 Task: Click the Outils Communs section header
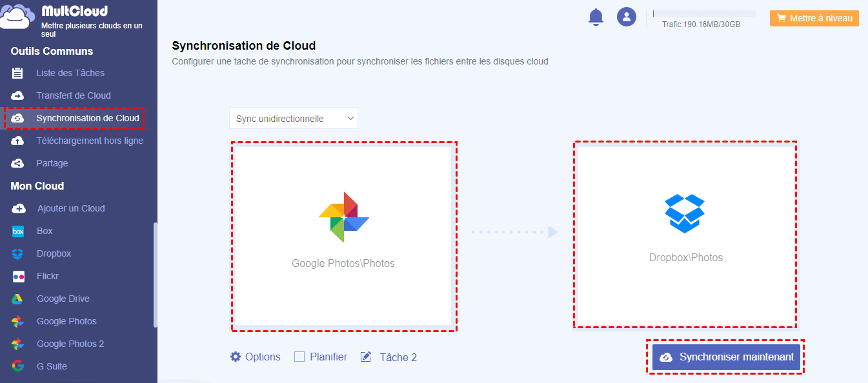[x=52, y=51]
